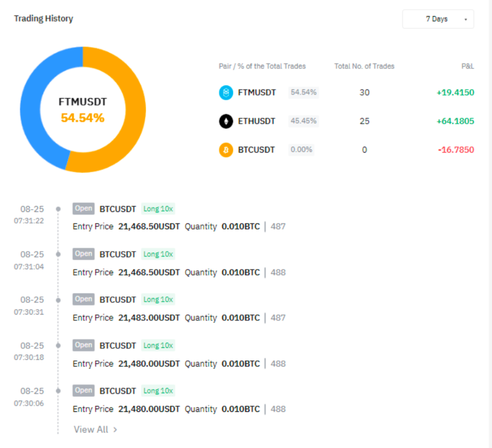Click the P&L column header
492x448 pixels.
click(468, 66)
